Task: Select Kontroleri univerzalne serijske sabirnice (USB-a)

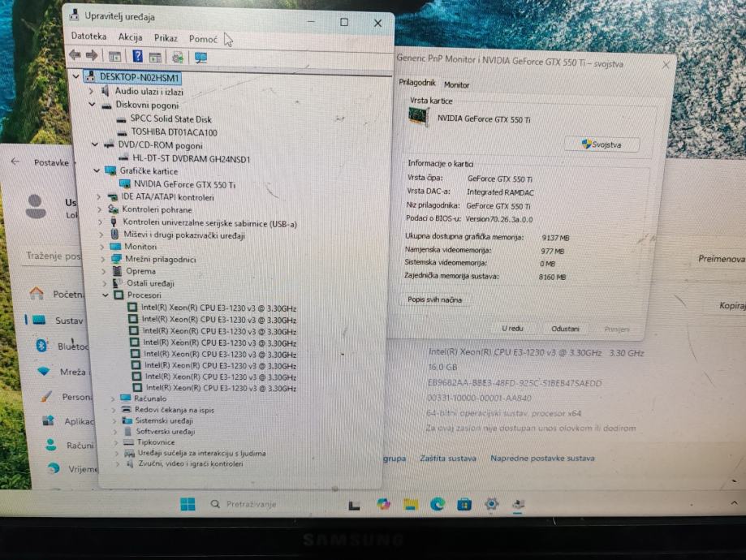Action: 209,222
